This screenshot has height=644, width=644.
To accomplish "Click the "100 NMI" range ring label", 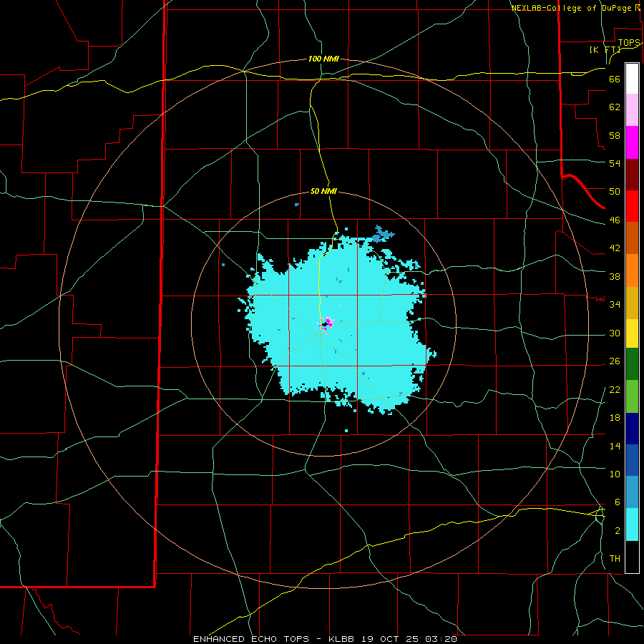I will [x=323, y=59].
